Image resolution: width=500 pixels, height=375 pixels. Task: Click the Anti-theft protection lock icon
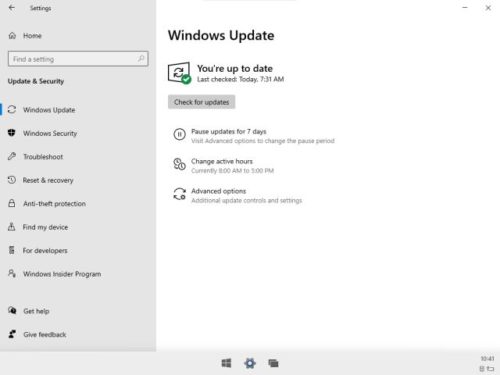[x=12, y=203]
